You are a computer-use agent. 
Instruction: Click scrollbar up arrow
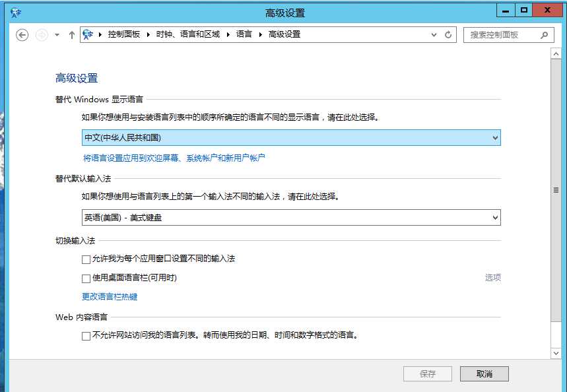(556, 54)
